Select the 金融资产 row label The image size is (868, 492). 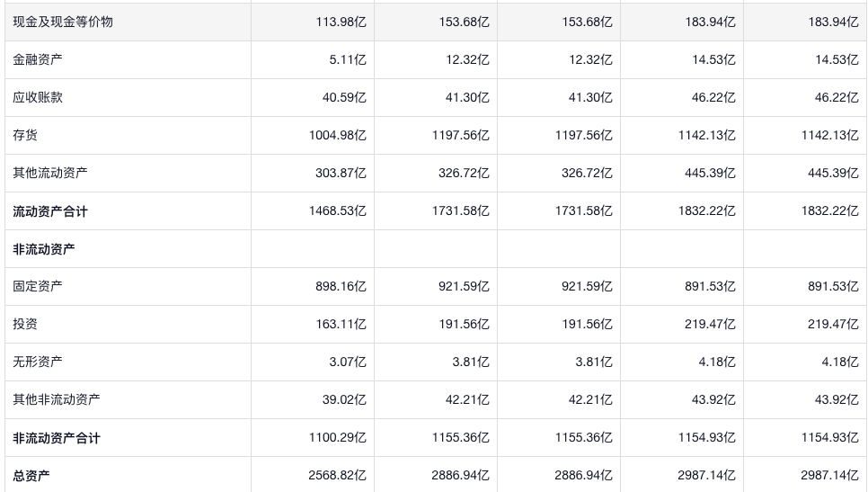coord(38,59)
